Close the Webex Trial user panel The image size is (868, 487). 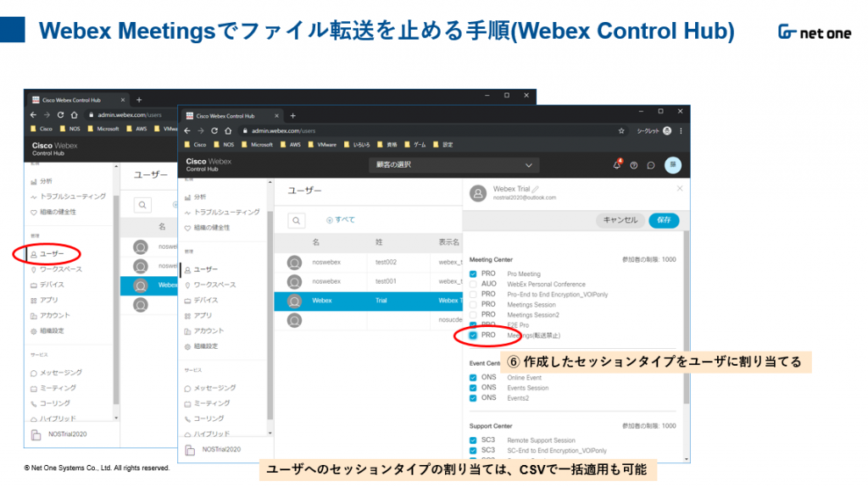[680, 189]
